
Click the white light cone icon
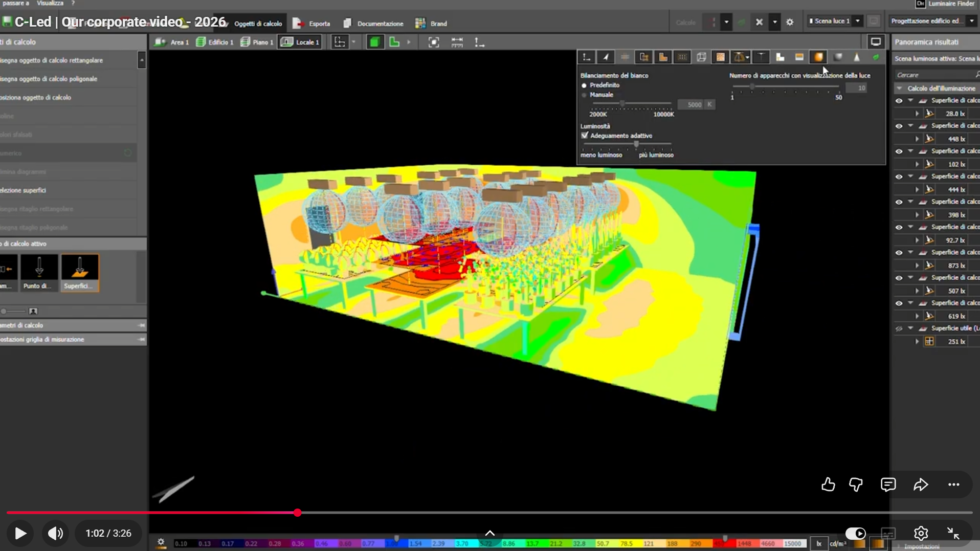(857, 57)
